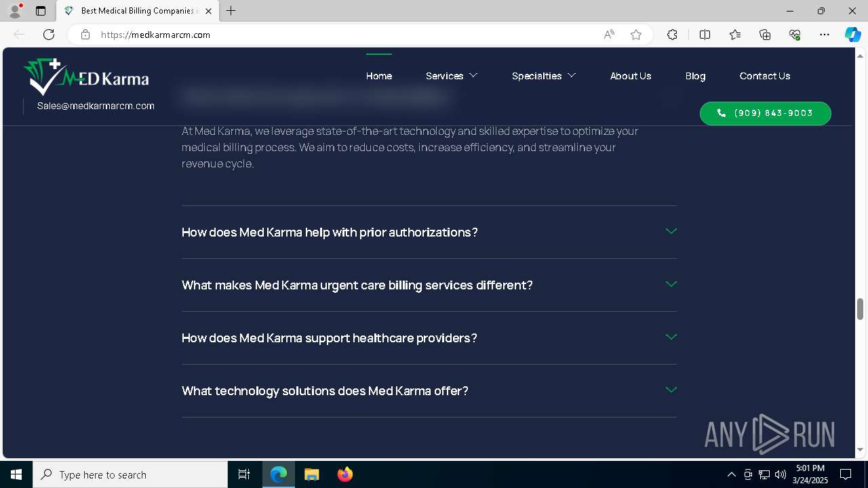Reload the current page

[x=49, y=35]
